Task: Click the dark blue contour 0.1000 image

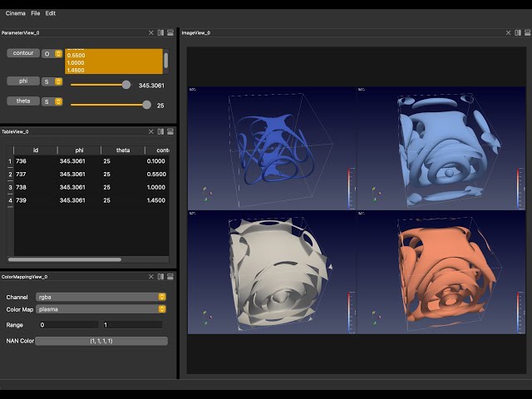Action: tap(272, 148)
